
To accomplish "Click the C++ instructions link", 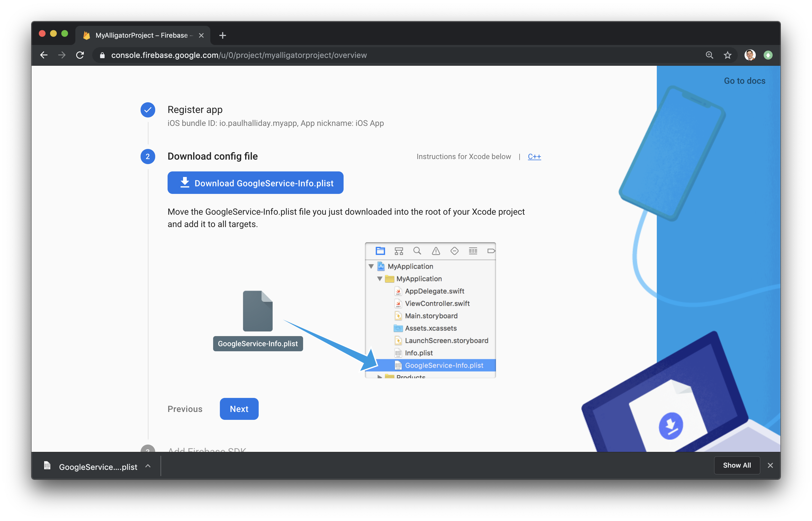I will click(x=533, y=156).
